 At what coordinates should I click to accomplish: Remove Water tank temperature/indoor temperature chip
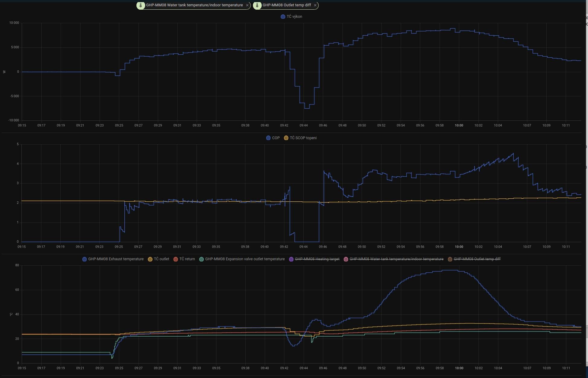point(247,5)
